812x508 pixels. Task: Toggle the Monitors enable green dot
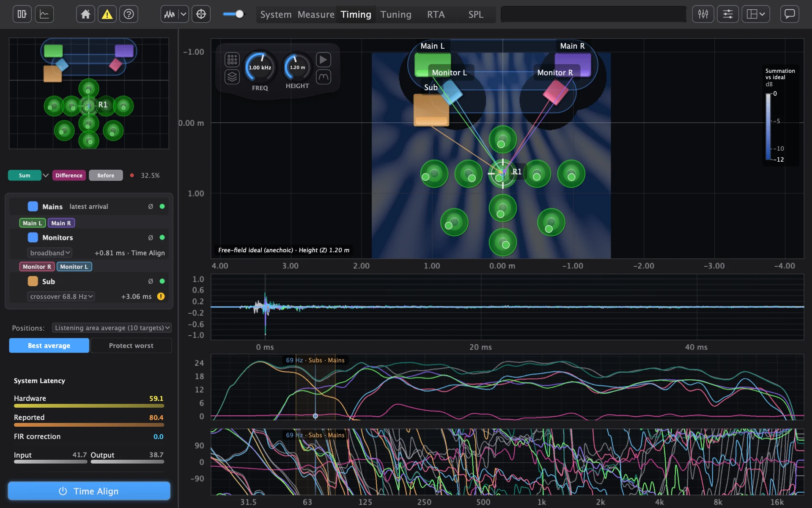[x=162, y=237]
